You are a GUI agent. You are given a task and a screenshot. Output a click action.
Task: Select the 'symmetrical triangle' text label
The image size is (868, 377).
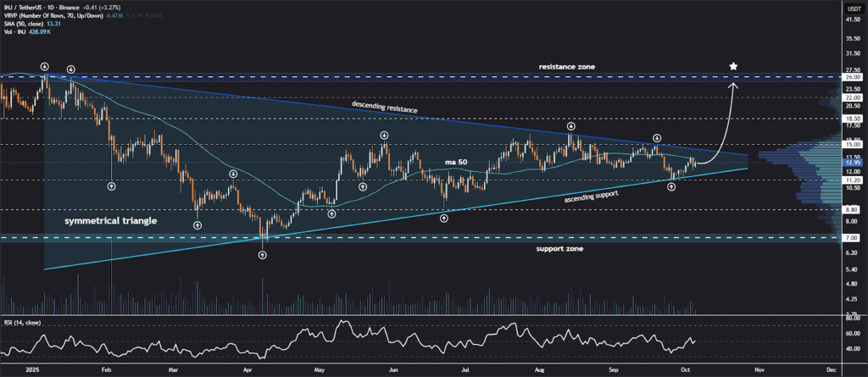106,220
